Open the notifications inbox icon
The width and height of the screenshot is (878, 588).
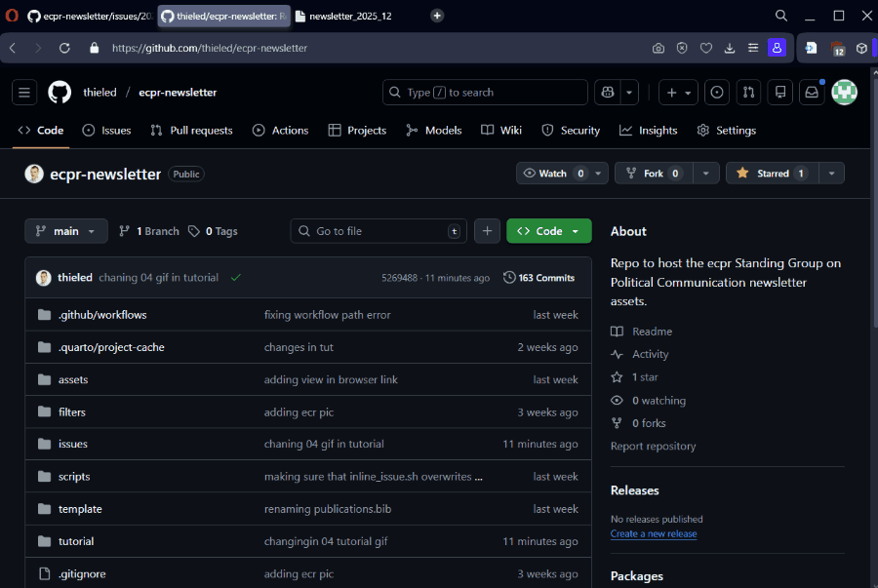pyautogui.click(x=811, y=93)
